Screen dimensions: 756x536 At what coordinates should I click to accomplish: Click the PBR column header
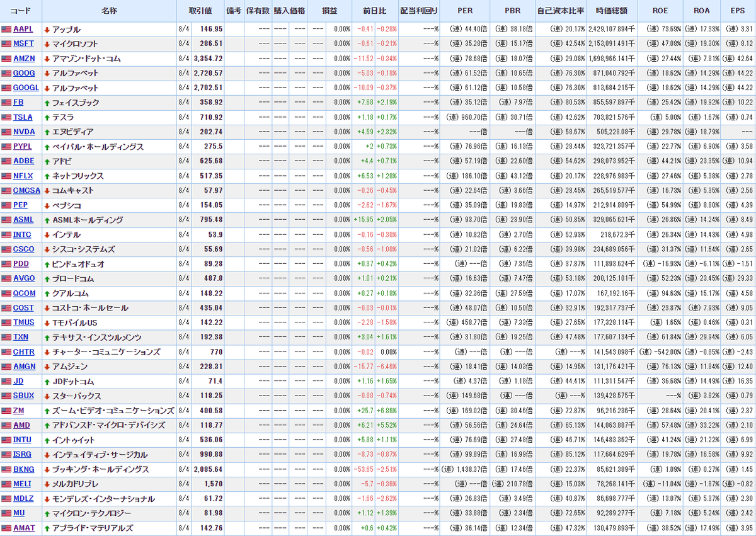tap(512, 11)
